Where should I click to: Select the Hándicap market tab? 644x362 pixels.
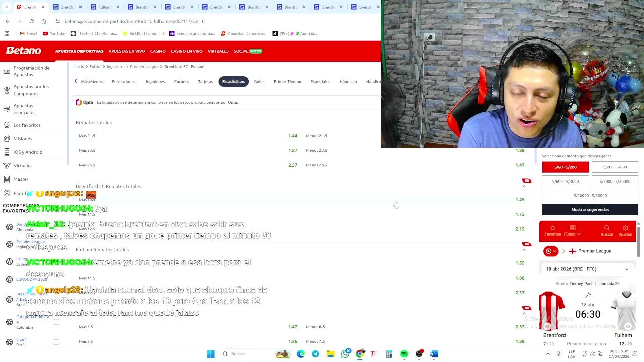tap(348, 81)
